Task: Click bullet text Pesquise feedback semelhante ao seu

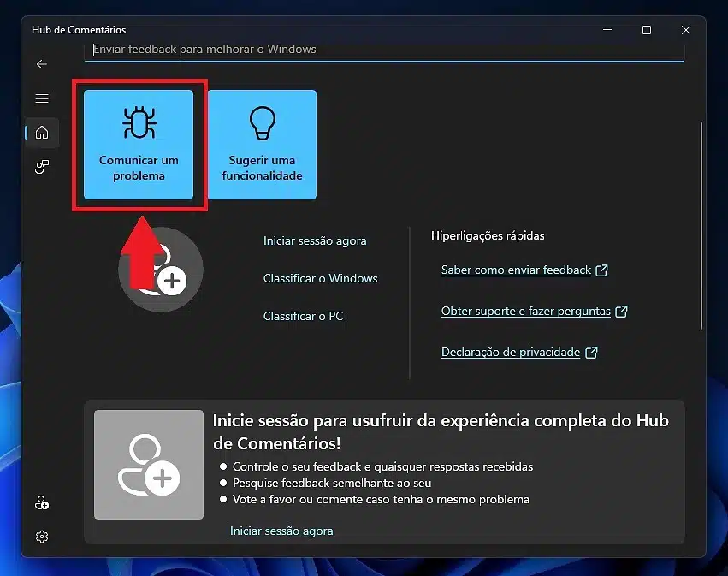Action: [x=332, y=483]
